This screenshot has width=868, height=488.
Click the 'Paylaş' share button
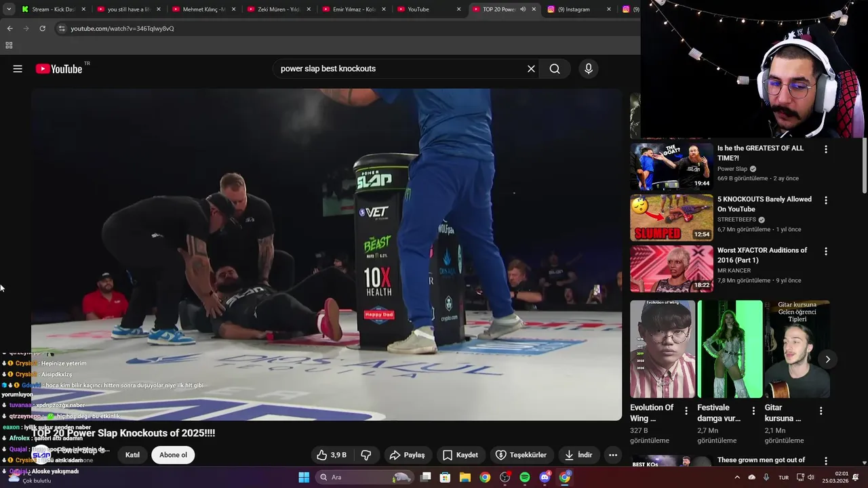tap(408, 455)
